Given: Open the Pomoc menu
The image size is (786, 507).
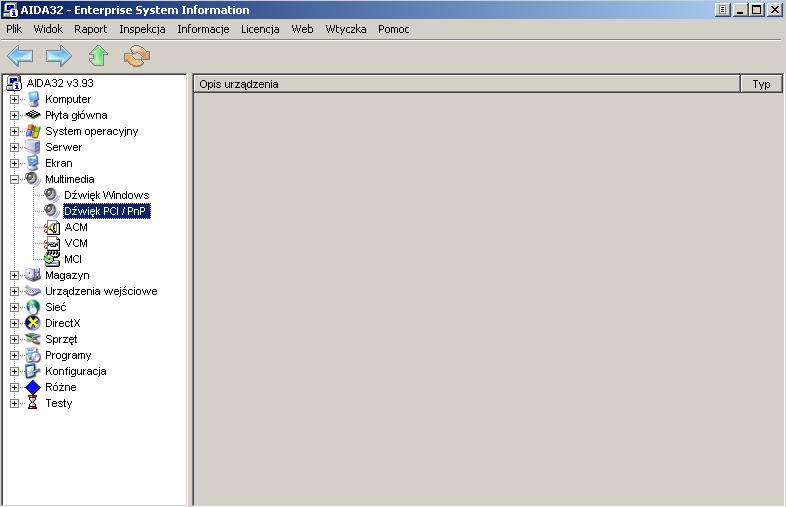Looking at the screenshot, I should click(393, 29).
